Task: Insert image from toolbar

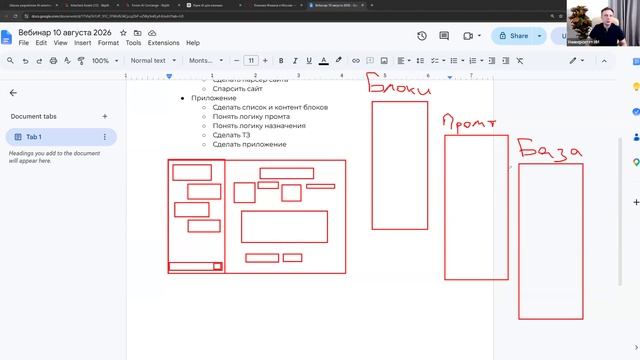Action: pyautogui.click(x=384, y=61)
